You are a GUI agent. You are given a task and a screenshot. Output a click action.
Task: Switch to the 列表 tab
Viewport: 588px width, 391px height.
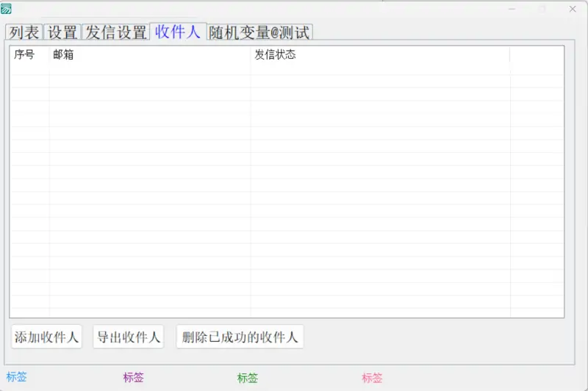click(24, 33)
